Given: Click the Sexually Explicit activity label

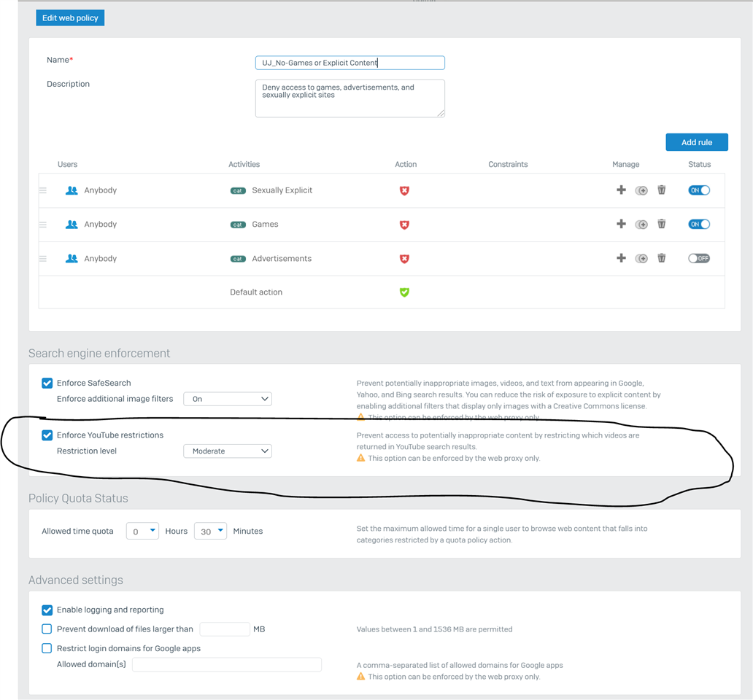Looking at the screenshot, I should [x=282, y=190].
